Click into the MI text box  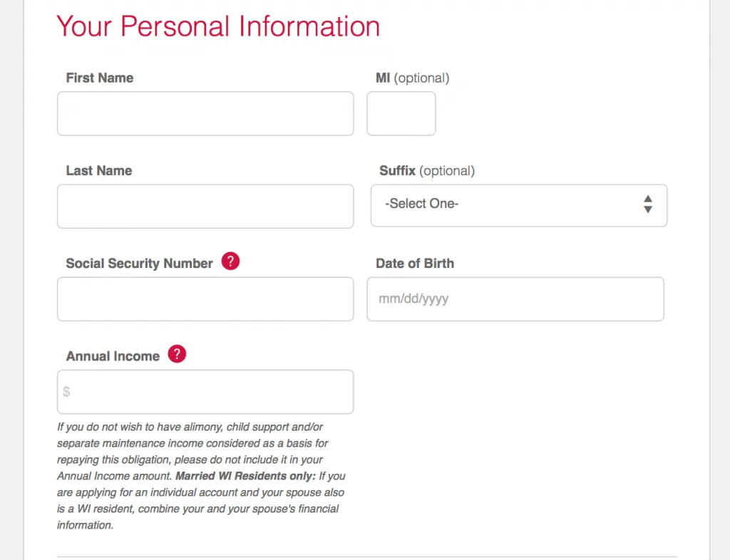[401, 113]
